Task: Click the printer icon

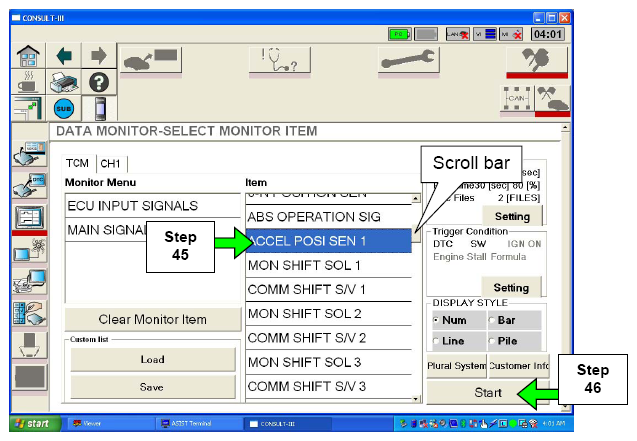Action: [x=63, y=82]
